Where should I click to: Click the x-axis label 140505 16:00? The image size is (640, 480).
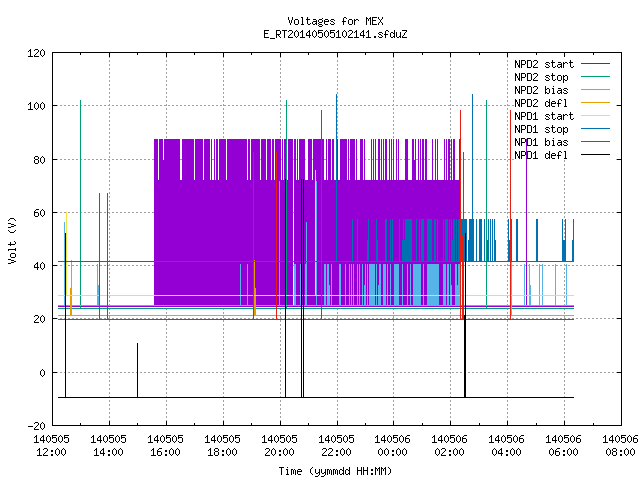165,446
